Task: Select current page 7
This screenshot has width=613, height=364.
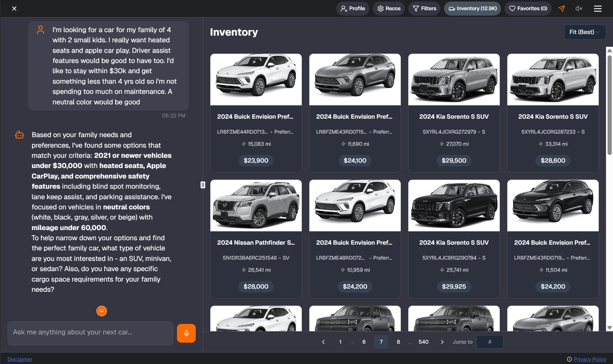Action: click(381, 342)
